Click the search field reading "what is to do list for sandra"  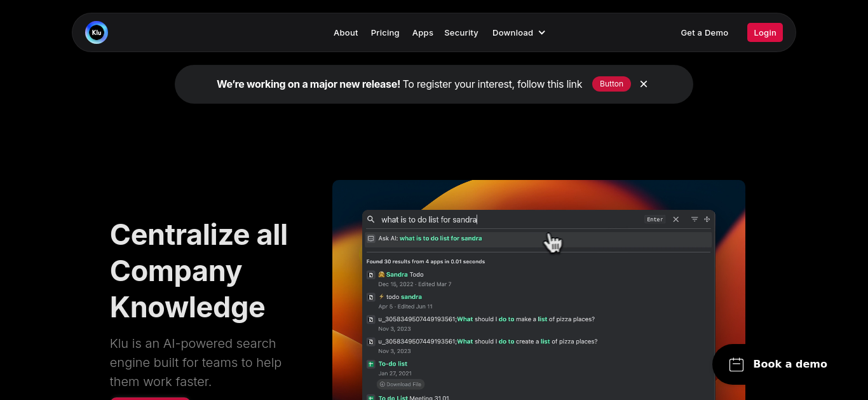click(x=429, y=219)
